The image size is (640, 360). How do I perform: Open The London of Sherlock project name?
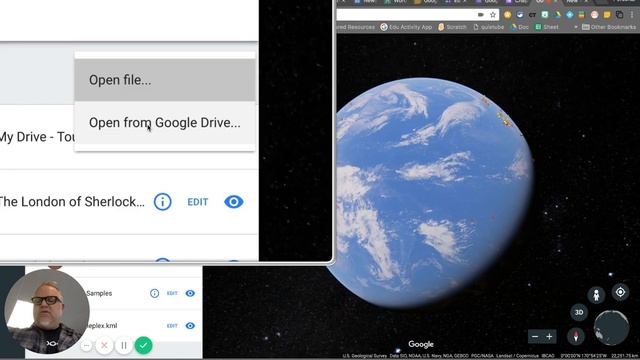point(72,202)
